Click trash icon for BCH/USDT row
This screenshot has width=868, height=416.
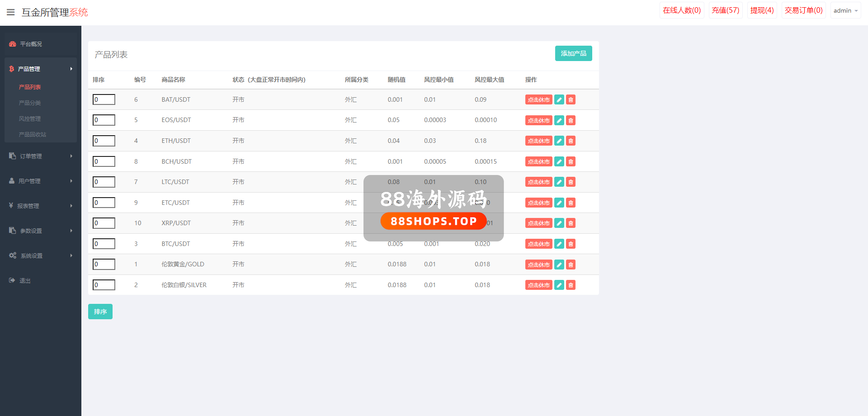point(571,161)
